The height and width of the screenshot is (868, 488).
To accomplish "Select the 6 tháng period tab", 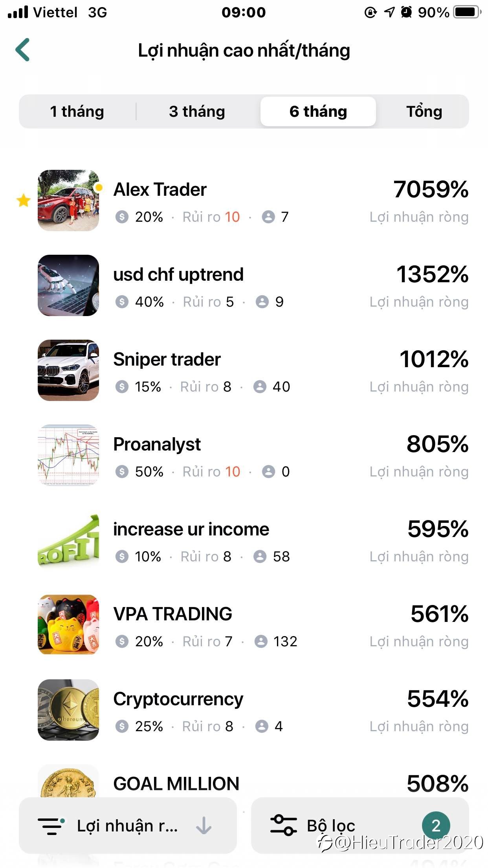I will [318, 112].
